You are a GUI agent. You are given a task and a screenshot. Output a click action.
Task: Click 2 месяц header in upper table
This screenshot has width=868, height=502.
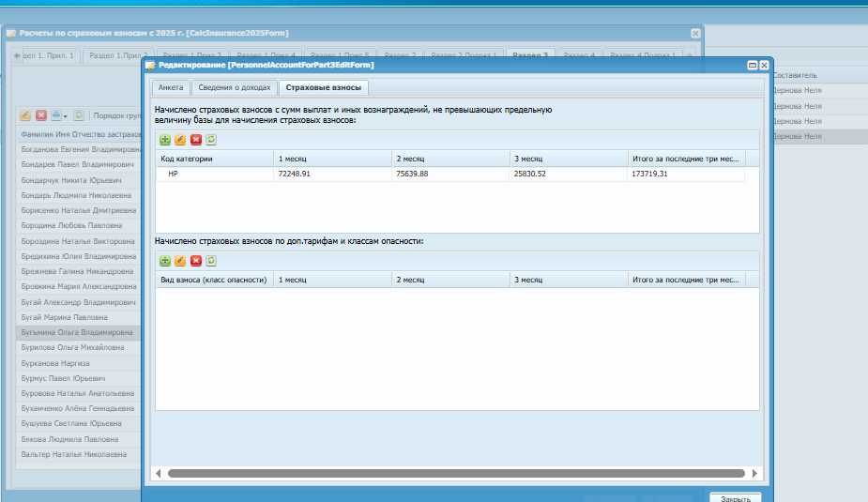point(450,159)
